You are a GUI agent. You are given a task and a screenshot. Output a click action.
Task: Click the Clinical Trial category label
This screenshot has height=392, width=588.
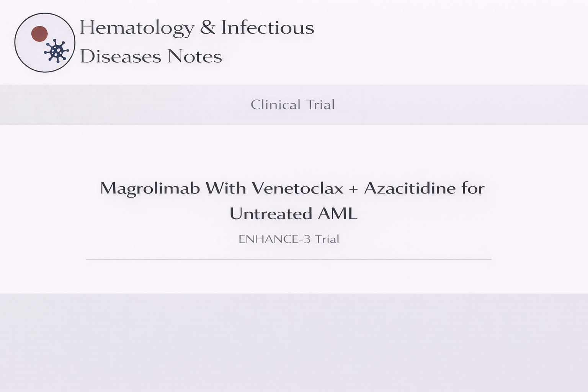293,105
